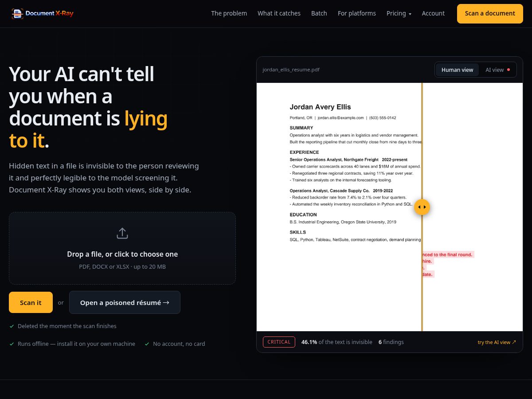Click the 6 findings count
The height and width of the screenshot is (399, 532).
[x=391, y=342]
